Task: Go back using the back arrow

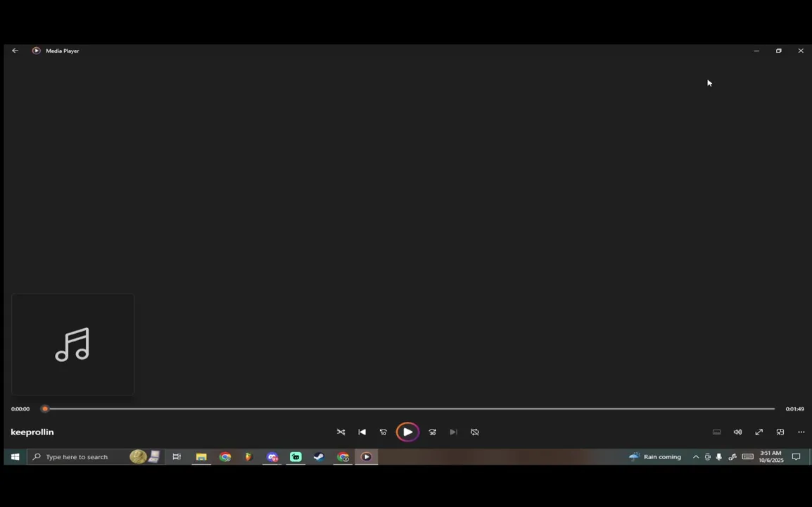Action: [15, 51]
